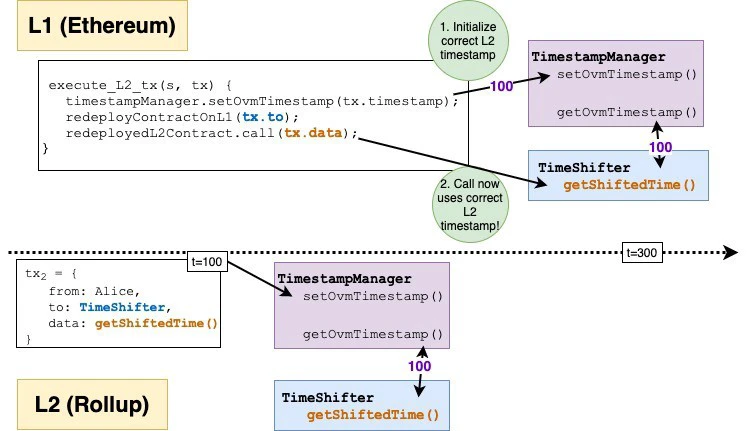Click orange getShiftedTime() in L1 TimeShifter box
The height and width of the screenshot is (431, 748).
tap(626, 185)
